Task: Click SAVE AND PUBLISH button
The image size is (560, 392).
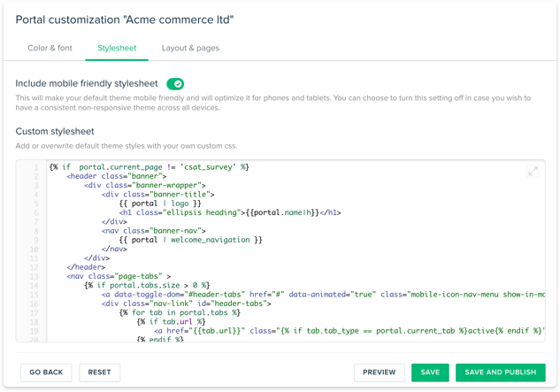Action: coord(501,373)
